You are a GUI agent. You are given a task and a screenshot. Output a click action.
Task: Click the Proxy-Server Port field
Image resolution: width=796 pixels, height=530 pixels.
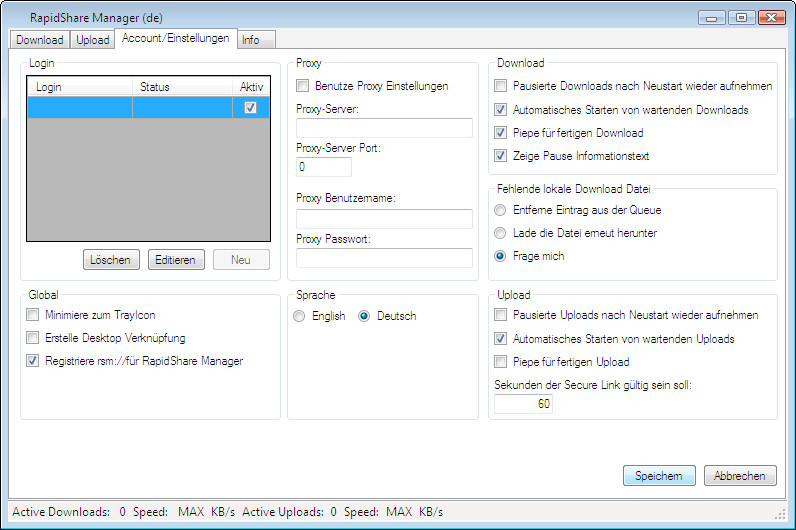[324, 167]
